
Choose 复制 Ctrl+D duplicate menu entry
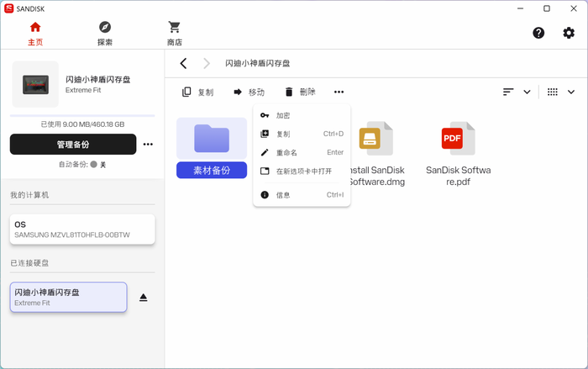302,134
